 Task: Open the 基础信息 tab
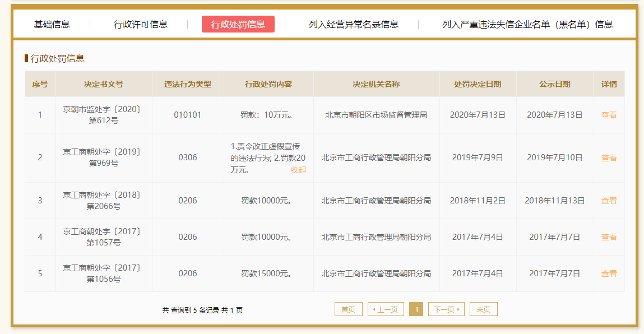pyautogui.click(x=52, y=24)
